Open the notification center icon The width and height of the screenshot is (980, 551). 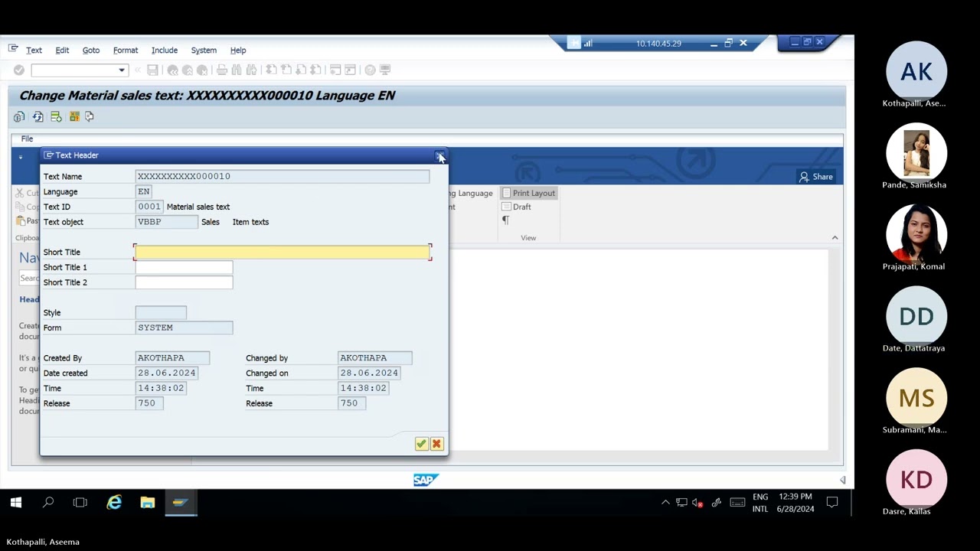(832, 503)
